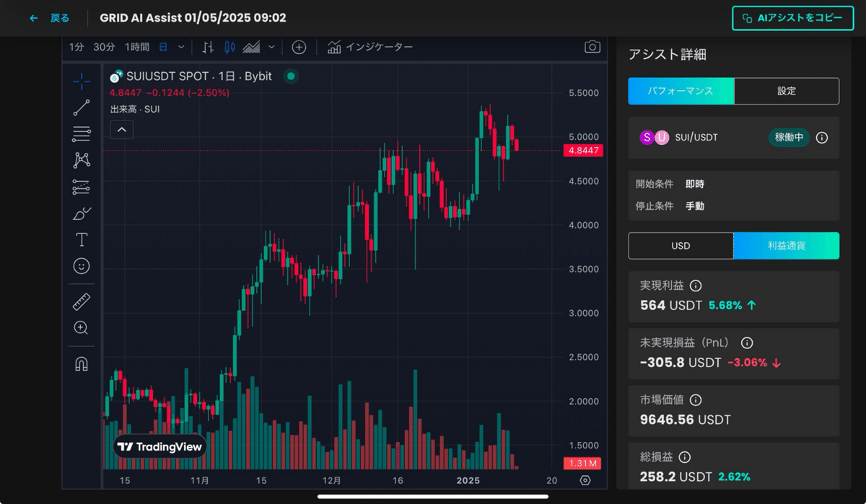866x504 pixels.
Task: Select the forecast/position measurement tool
Action: click(82, 187)
